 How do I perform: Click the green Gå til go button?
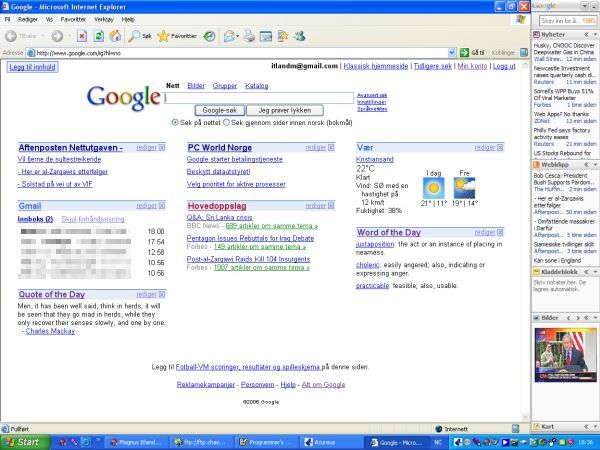(x=472, y=53)
